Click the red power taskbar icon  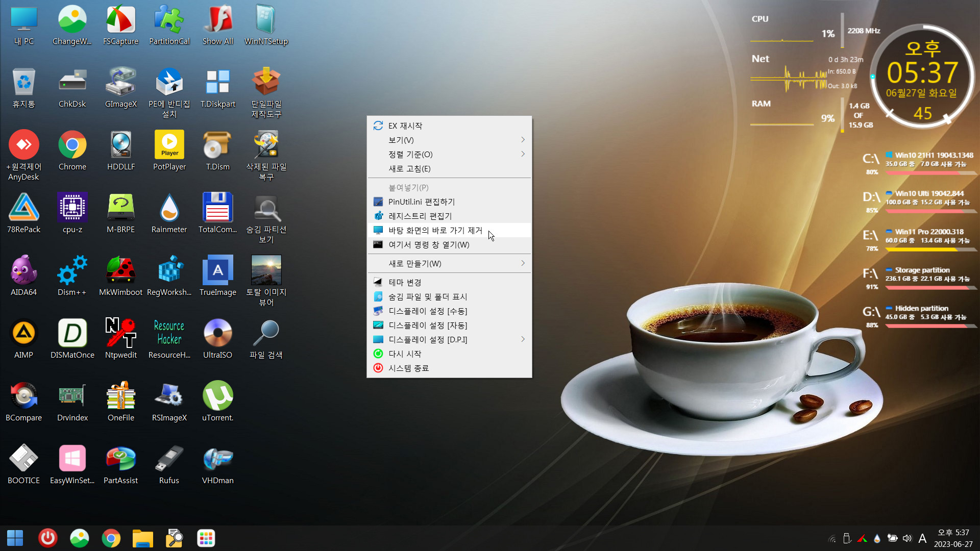47,538
